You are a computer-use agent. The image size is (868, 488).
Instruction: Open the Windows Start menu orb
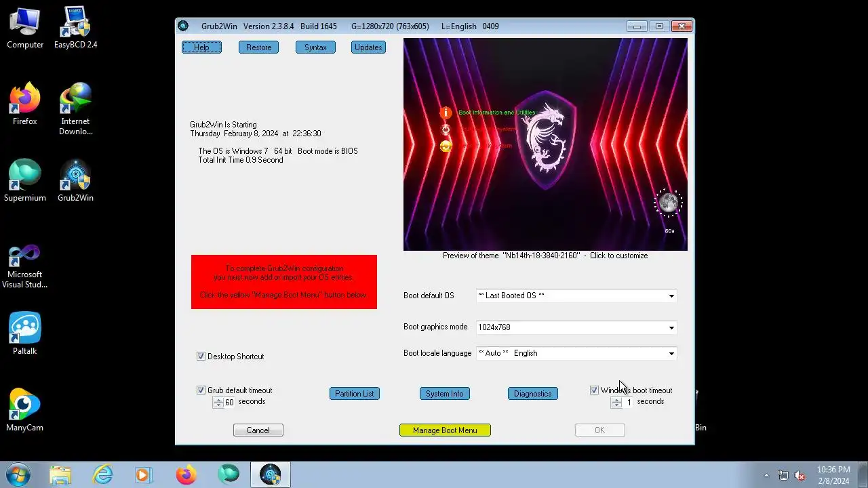tap(17, 474)
